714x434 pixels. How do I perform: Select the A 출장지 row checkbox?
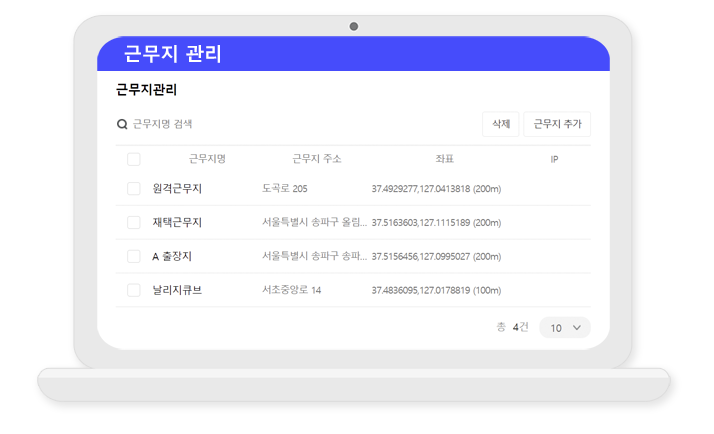(133, 257)
